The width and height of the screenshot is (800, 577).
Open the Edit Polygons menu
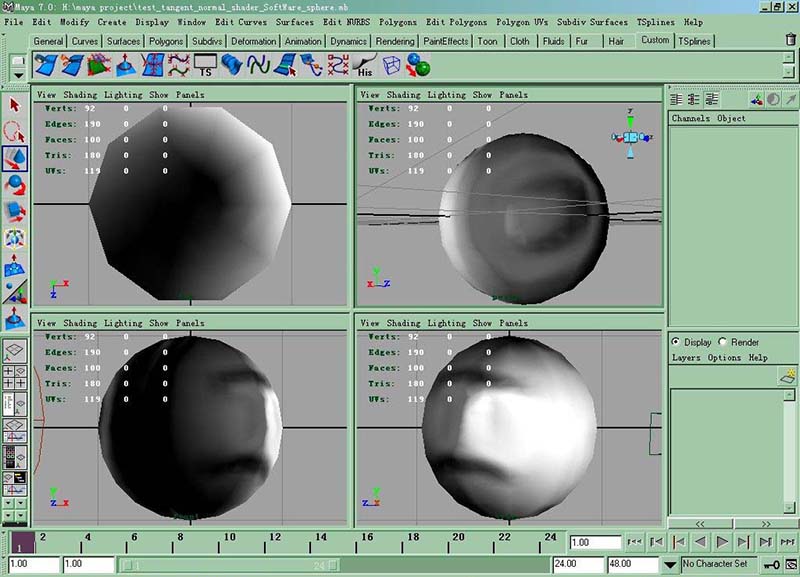[x=456, y=22]
